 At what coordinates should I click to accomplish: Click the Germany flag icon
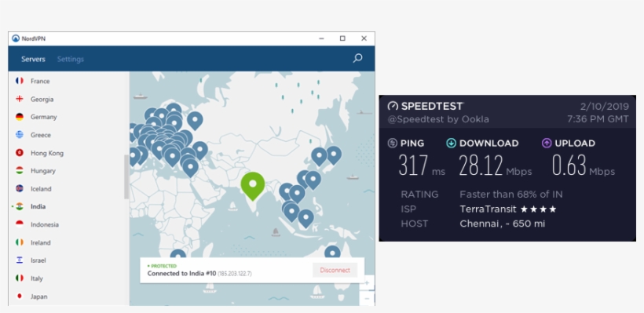click(x=20, y=117)
